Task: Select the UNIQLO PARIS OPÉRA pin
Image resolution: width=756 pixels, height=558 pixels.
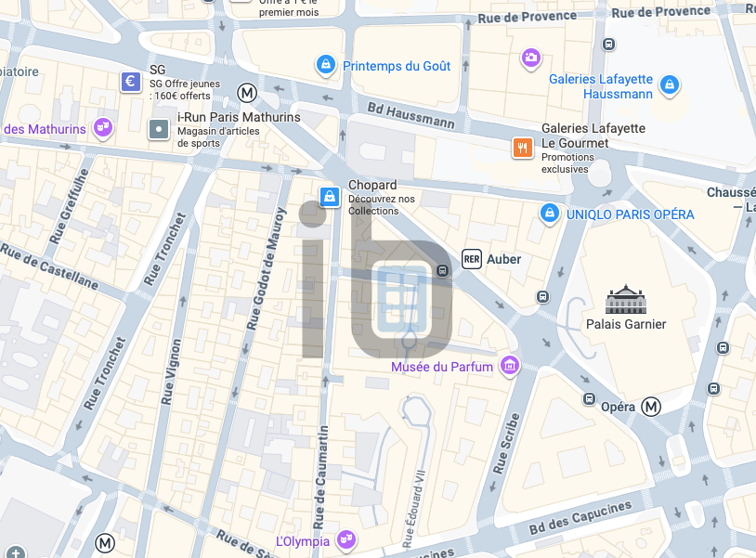Action: tap(549, 214)
